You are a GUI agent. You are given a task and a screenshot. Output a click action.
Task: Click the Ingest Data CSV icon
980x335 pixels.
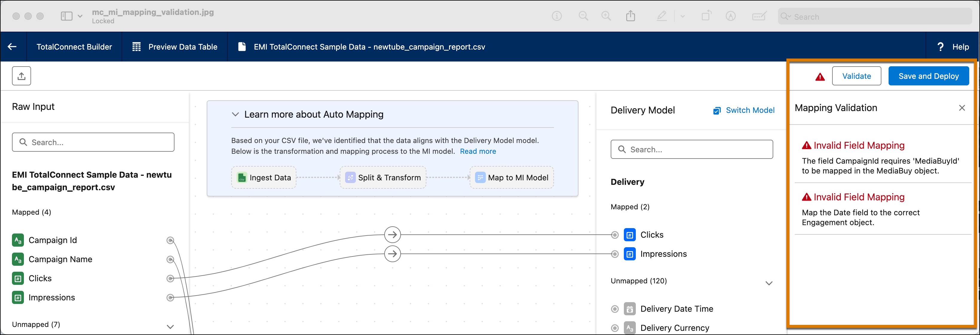[x=242, y=178]
